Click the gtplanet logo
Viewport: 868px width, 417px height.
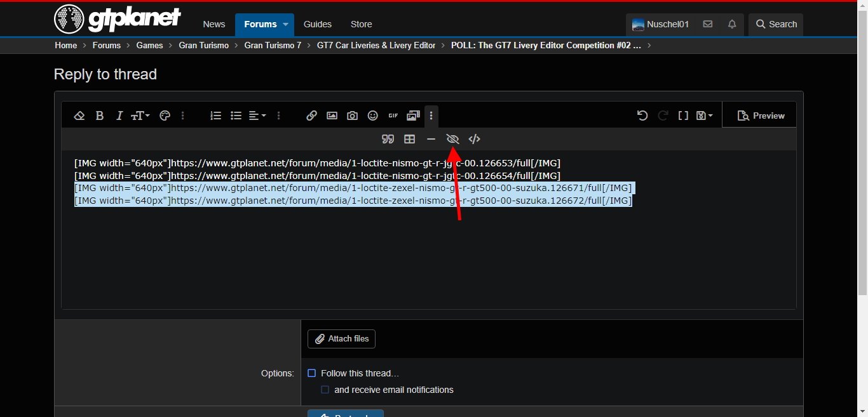pos(118,19)
